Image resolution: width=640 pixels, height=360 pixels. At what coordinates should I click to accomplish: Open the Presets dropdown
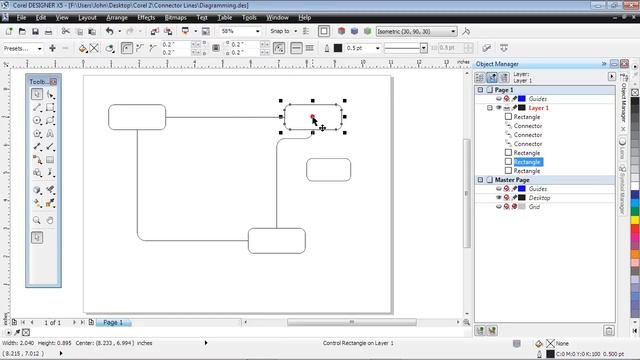(40, 49)
